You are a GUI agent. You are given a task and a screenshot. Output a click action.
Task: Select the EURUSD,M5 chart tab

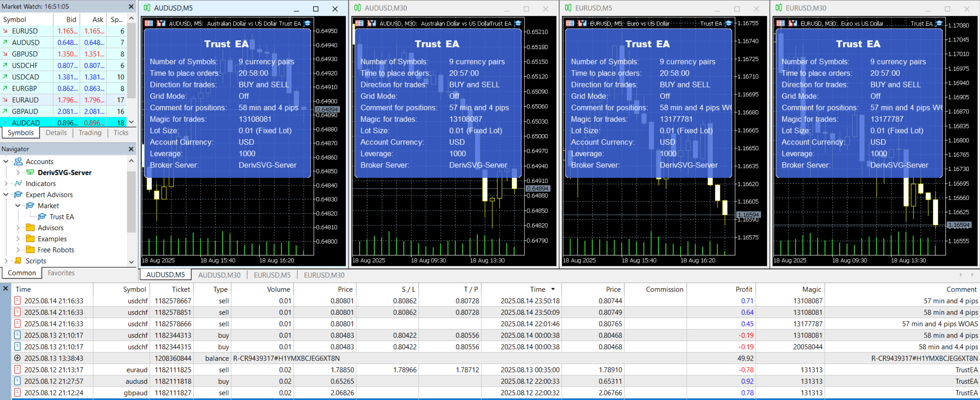tap(272, 275)
